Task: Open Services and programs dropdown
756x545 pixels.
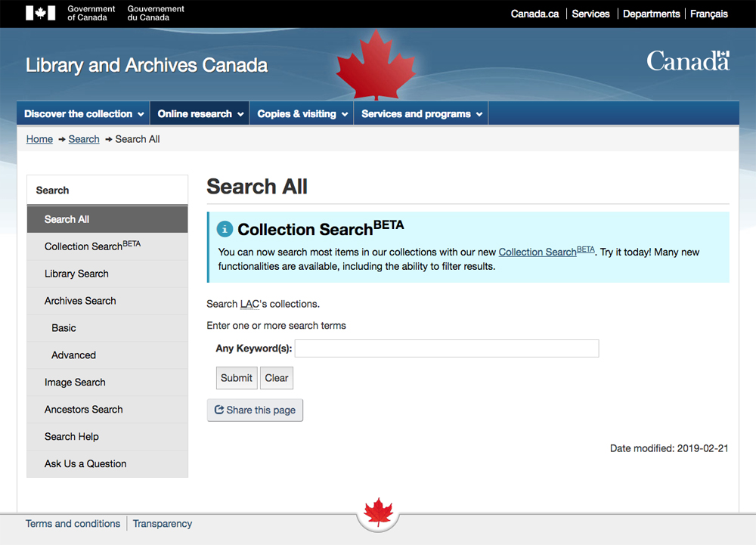Action: 421,113
